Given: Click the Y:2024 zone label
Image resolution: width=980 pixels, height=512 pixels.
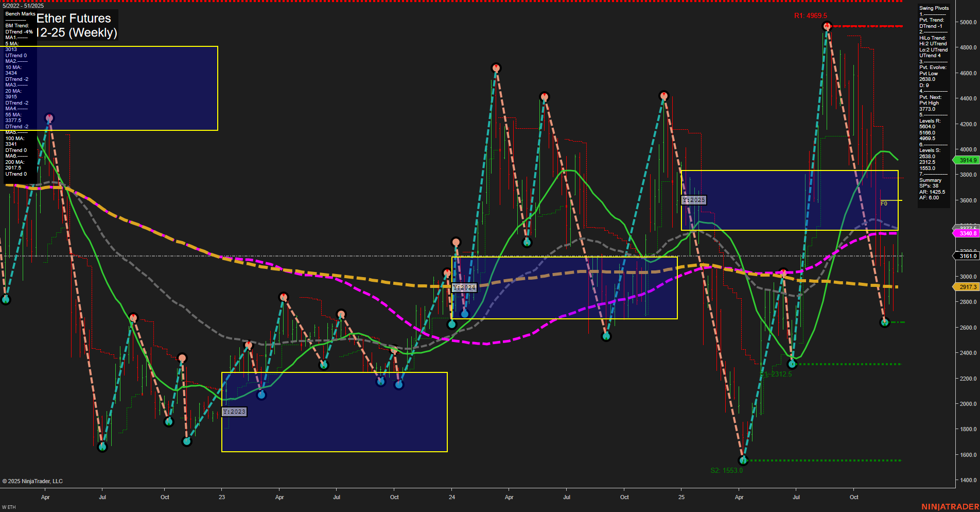Looking at the screenshot, I should 464,287.
